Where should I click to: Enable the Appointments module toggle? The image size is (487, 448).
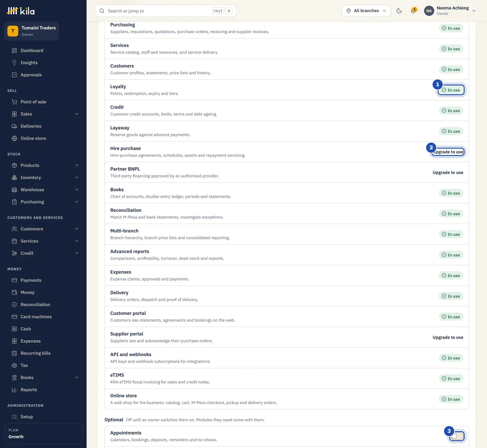point(457,436)
